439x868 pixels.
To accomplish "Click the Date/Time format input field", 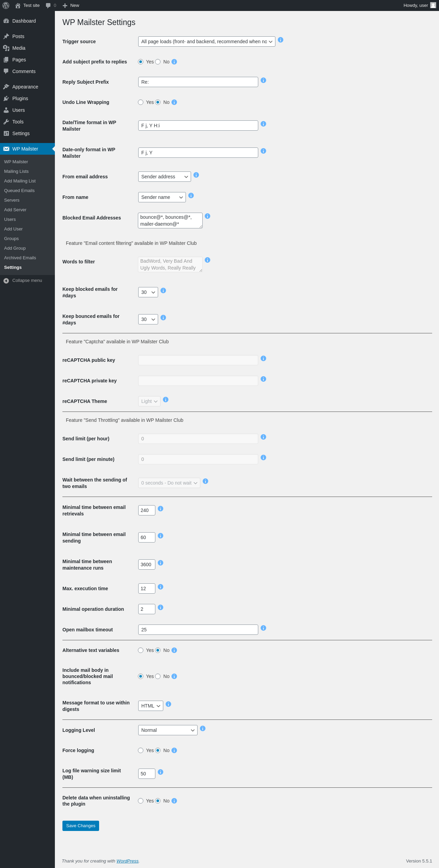I will click(198, 126).
